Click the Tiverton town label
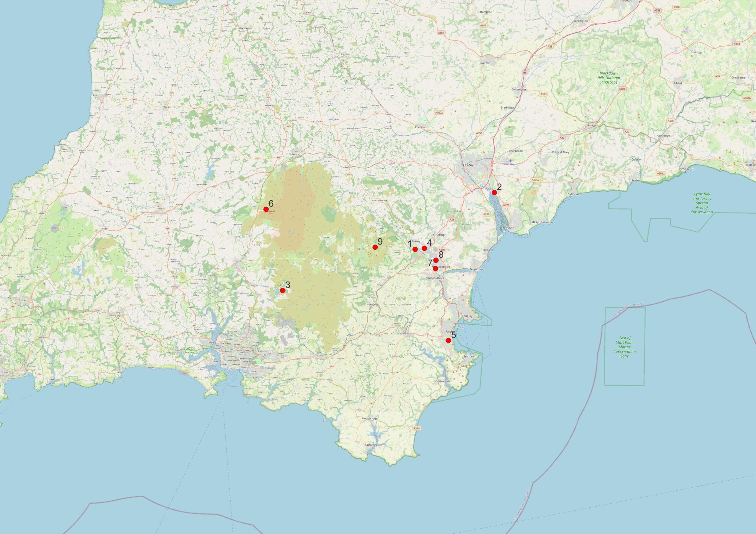 [x=485, y=63]
